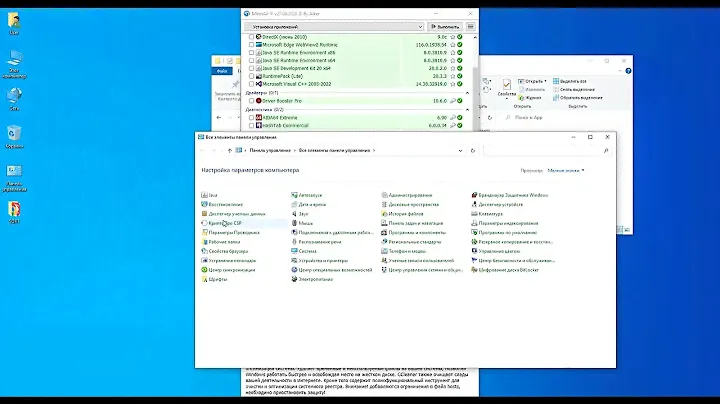This screenshot has width=720, height=404.
Task: Enable the AIDA64 Extreme checkbox
Action: (252, 117)
